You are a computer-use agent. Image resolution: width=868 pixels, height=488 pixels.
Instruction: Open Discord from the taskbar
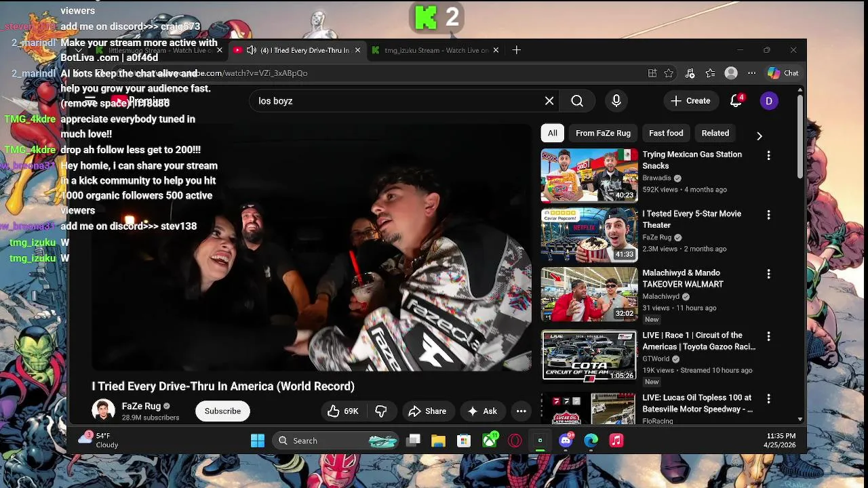click(x=566, y=441)
